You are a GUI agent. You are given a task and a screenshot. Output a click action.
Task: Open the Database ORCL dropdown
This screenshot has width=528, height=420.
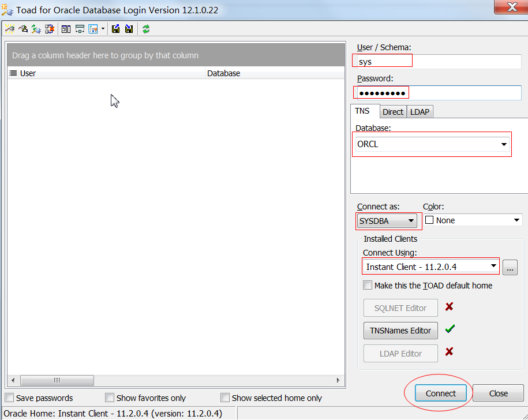[504, 144]
